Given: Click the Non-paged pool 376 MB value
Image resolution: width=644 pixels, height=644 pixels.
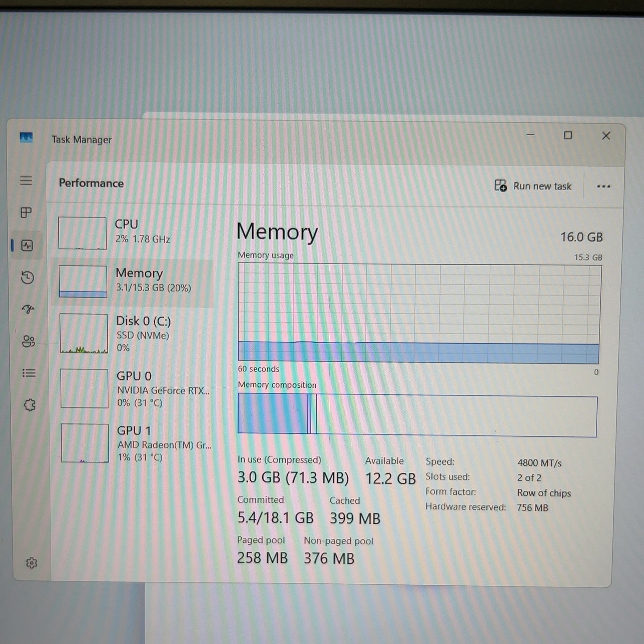Looking at the screenshot, I should tap(329, 558).
